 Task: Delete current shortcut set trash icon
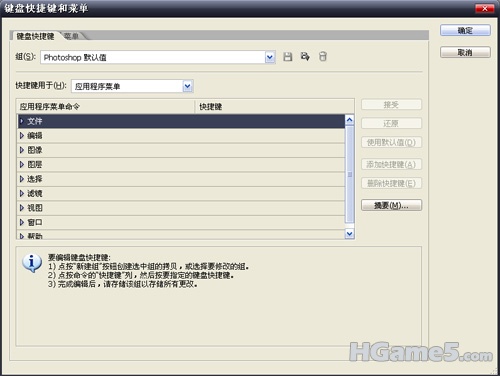coord(323,56)
